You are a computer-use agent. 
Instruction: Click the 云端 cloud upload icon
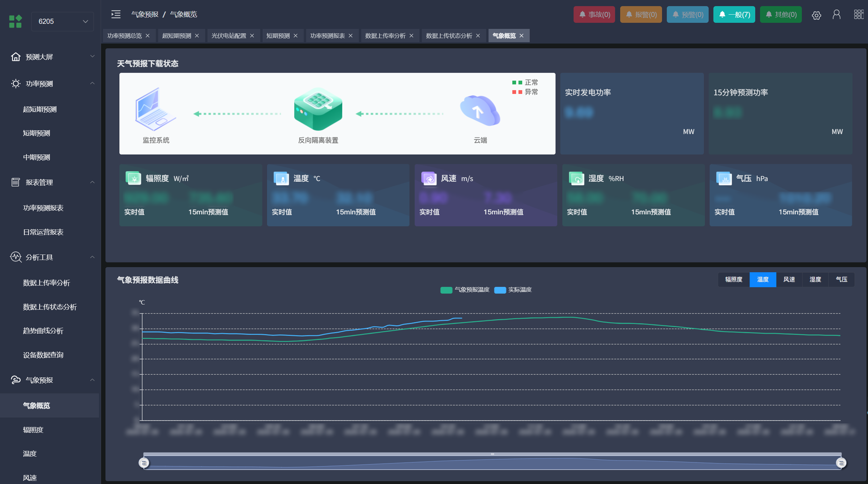[480, 110]
